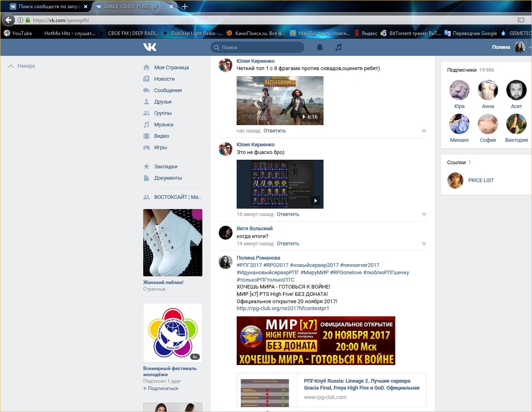Open subscriber Асет avatar
This screenshot has width=532, height=412.
(516, 90)
